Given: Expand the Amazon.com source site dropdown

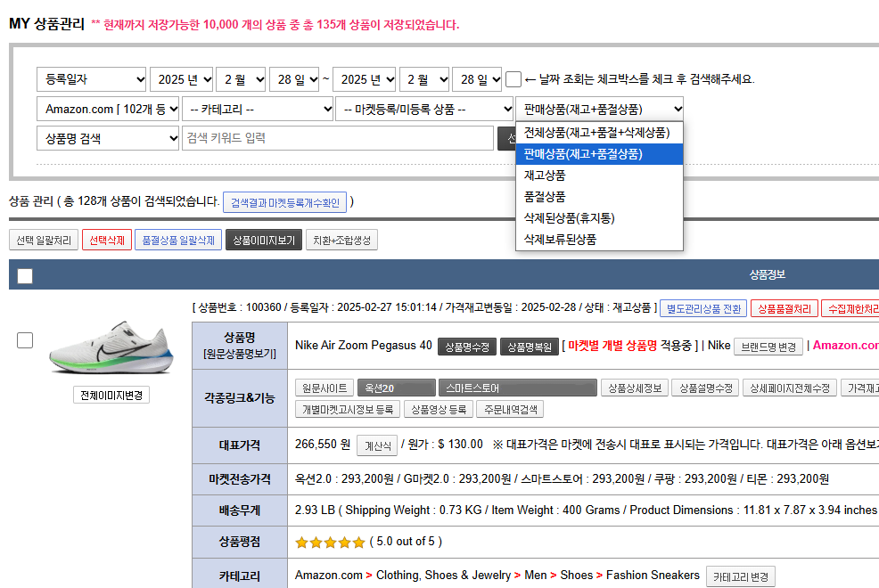Looking at the screenshot, I should [x=107, y=110].
